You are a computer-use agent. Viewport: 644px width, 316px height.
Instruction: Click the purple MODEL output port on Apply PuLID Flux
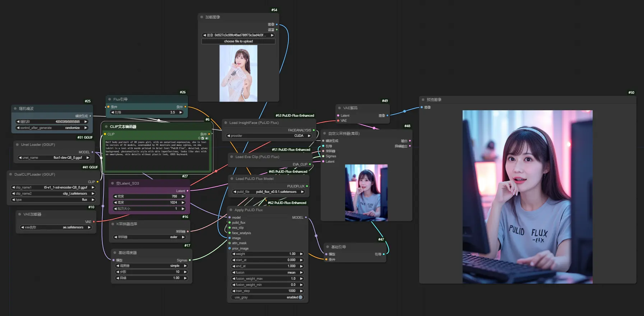pyautogui.click(x=306, y=217)
